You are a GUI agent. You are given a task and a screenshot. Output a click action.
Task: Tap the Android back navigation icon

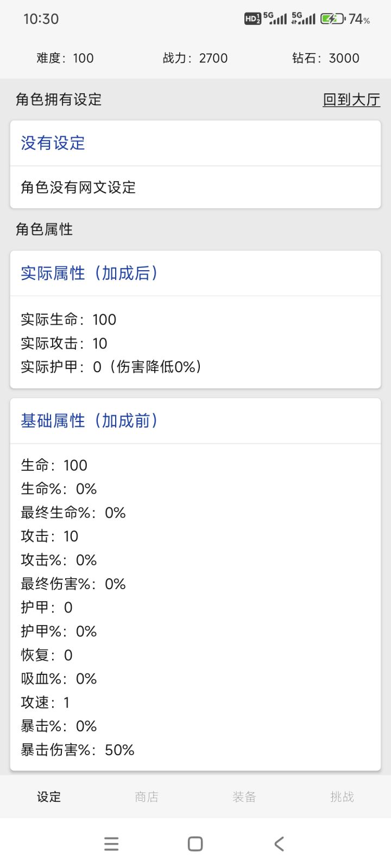pos(279,844)
